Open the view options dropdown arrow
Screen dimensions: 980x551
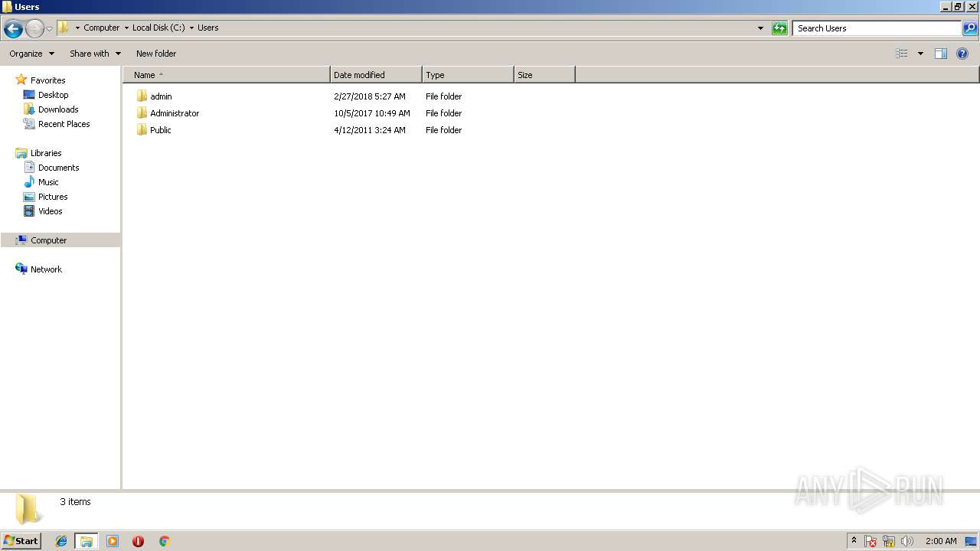click(x=920, y=54)
